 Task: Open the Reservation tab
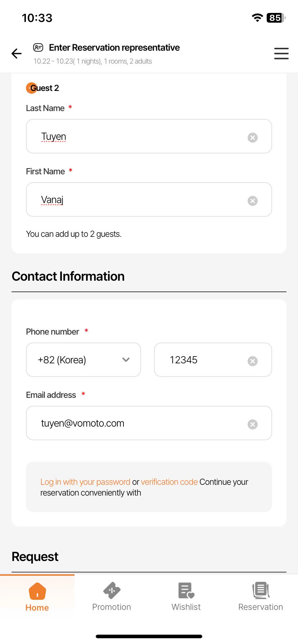pyautogui.click(x=261, y=597)
